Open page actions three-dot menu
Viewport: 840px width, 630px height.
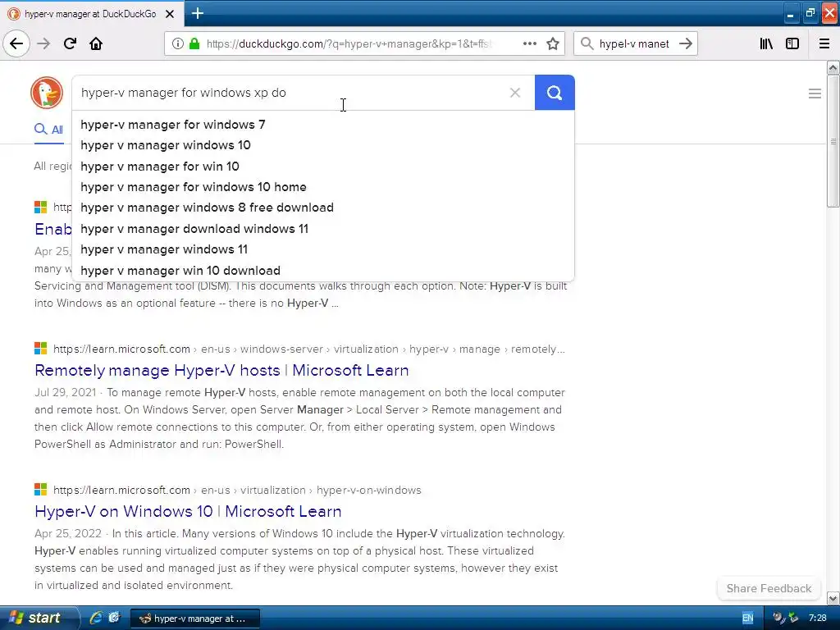(x=529, y=43)
